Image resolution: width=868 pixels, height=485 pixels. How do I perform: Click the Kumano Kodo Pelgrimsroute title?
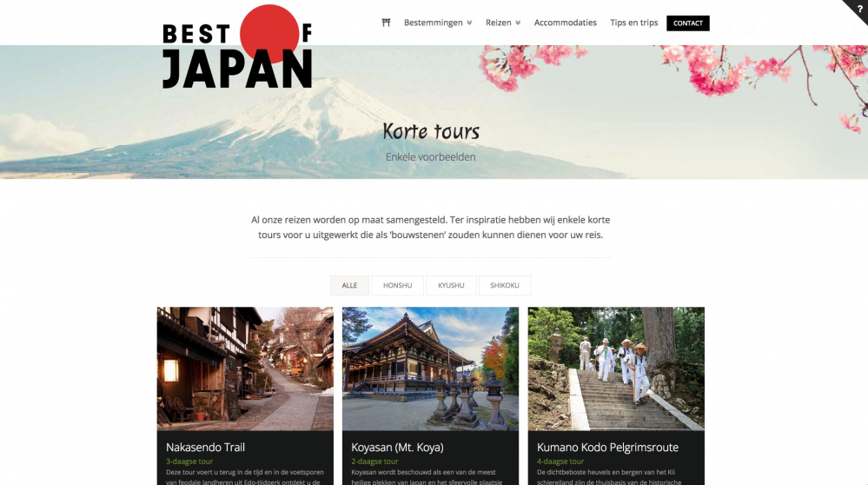point(607,448)
